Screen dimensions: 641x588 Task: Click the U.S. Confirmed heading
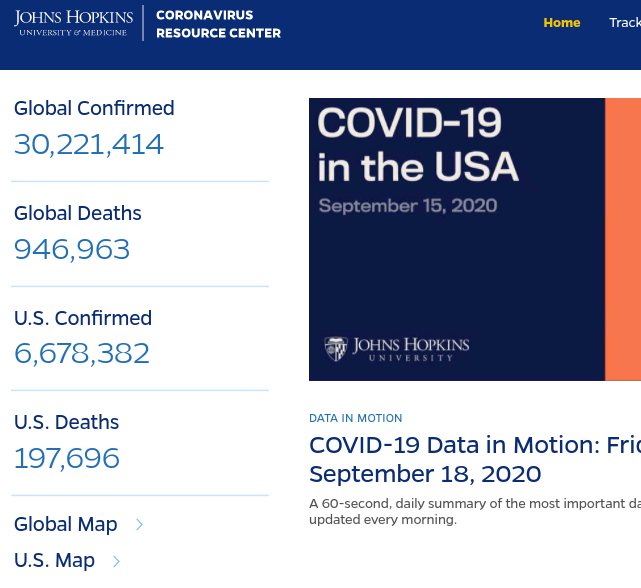tap(83, 318)
